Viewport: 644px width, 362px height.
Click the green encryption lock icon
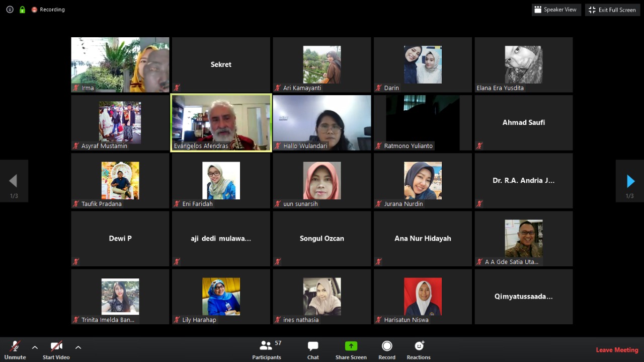coord(22,10)
